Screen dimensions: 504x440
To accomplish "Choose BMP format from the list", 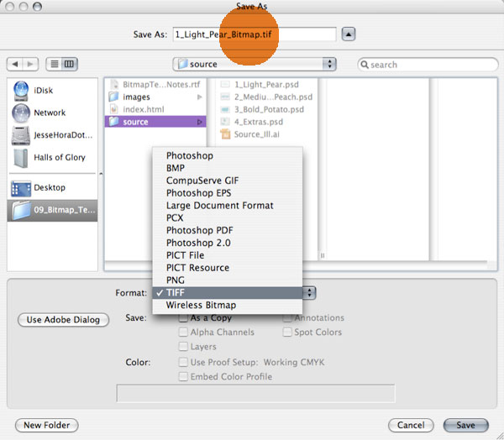I will coord(228,168).
